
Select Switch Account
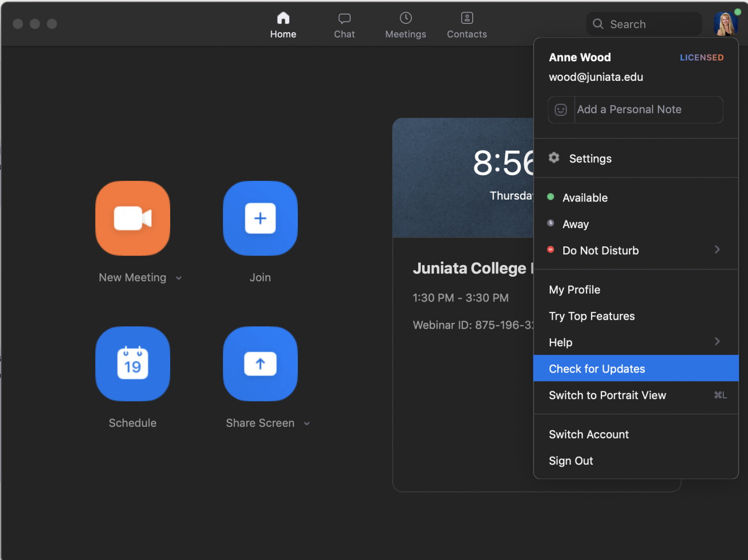click(636, 435)
